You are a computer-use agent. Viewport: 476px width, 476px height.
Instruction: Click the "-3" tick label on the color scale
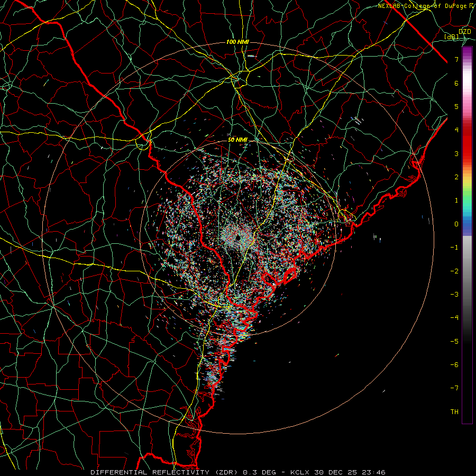coord(454,295)
